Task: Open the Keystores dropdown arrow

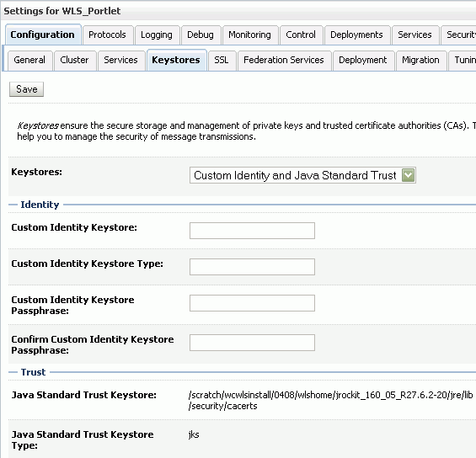Action: pos(408,175)
